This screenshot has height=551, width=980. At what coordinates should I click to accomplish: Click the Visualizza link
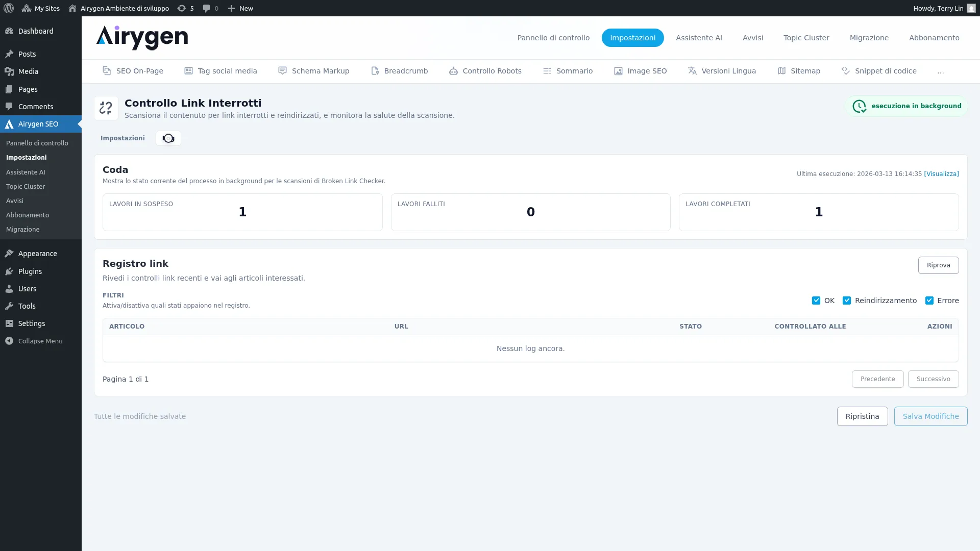click(x=941, y=174)
